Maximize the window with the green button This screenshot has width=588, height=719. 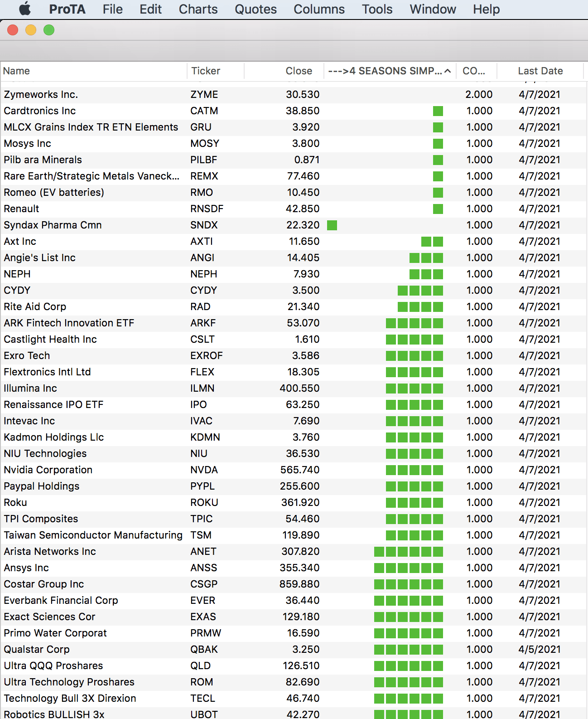[x=49, y=30]
